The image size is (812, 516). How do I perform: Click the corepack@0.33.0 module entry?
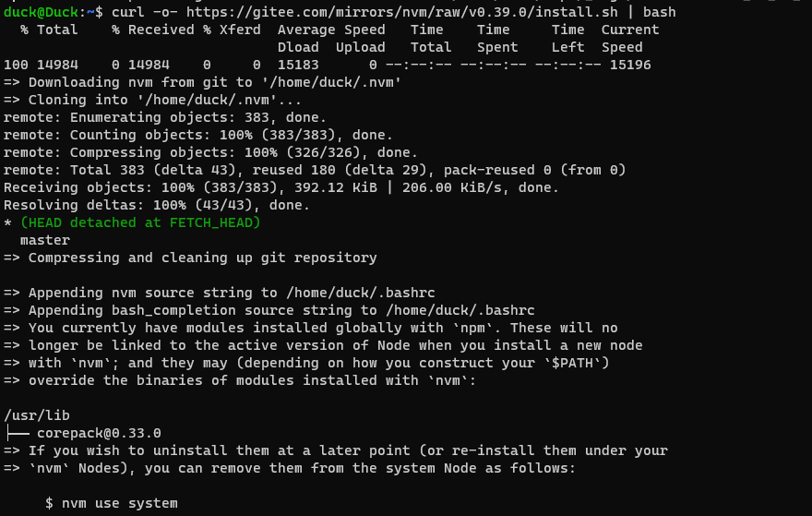tap(99, 433)
